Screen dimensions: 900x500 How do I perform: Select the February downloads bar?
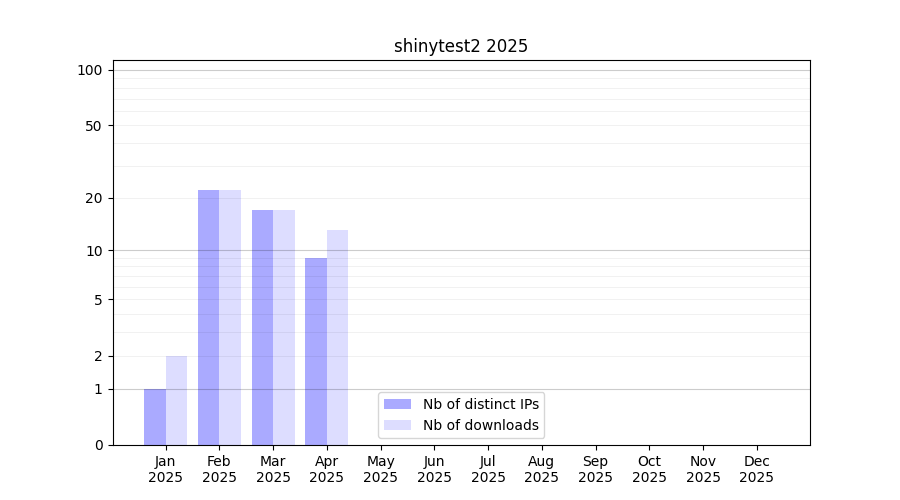click(230, 317)
